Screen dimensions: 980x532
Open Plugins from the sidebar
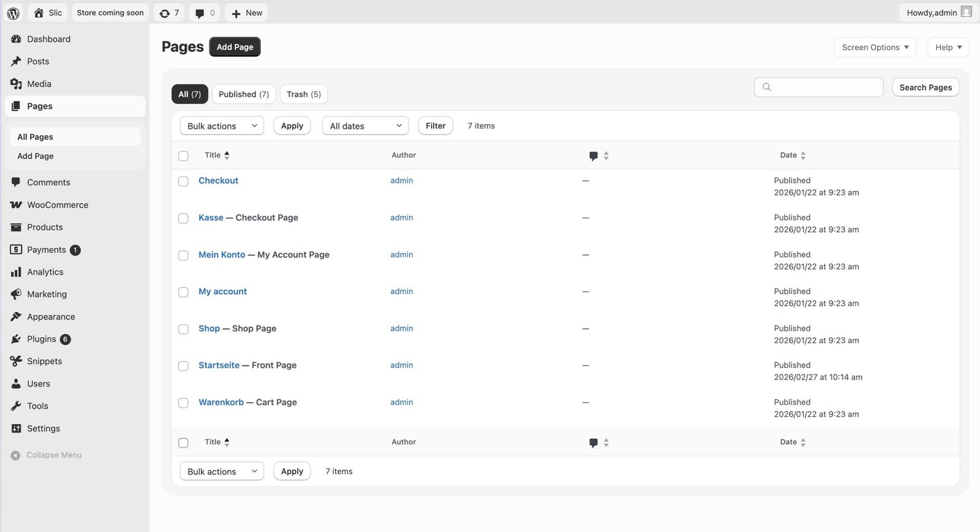(x=42, y=339)
